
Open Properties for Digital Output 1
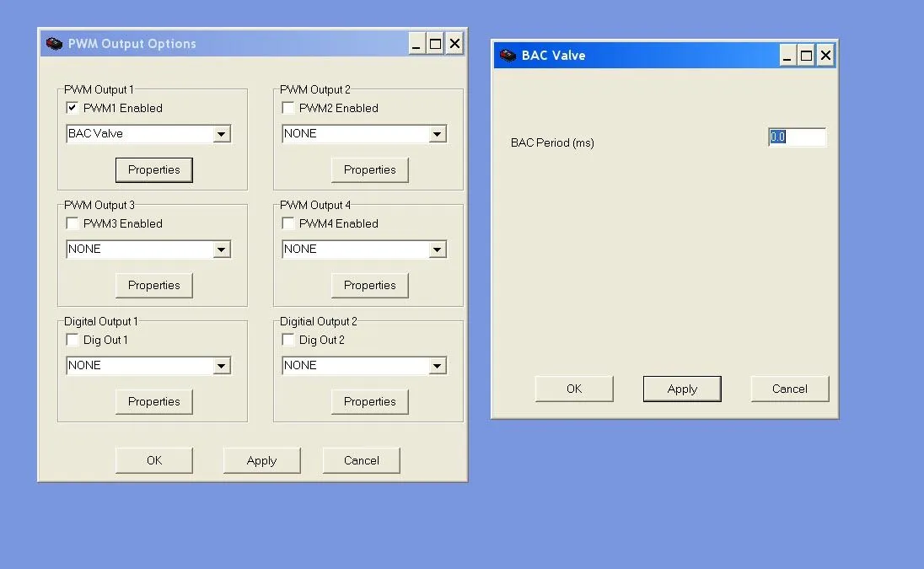click(153, 401)
